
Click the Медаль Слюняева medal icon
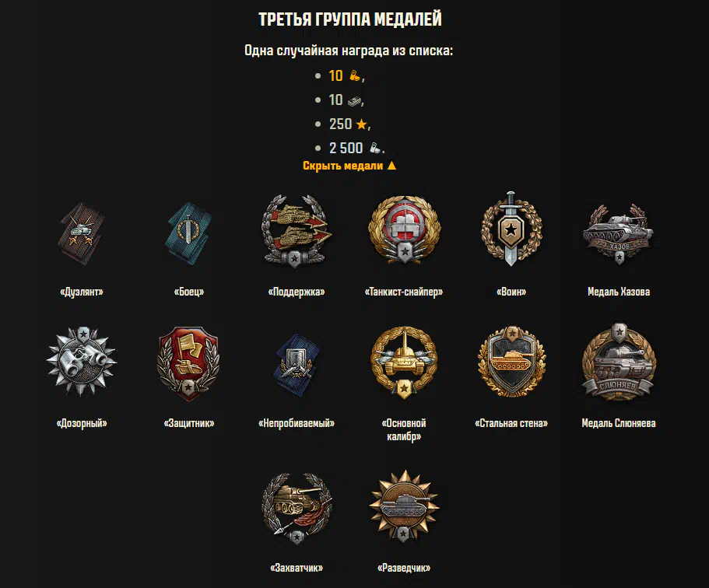pyautogui.click(x=619, y=362)
